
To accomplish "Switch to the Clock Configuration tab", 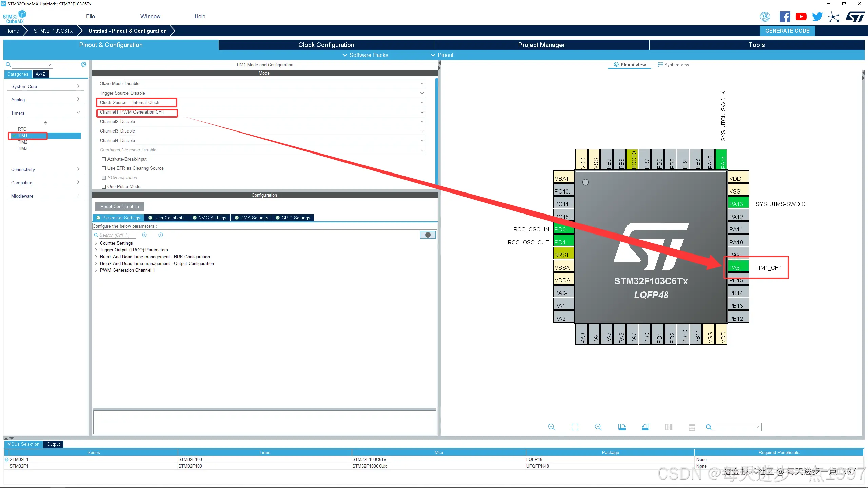I will (x=326, y=45).
